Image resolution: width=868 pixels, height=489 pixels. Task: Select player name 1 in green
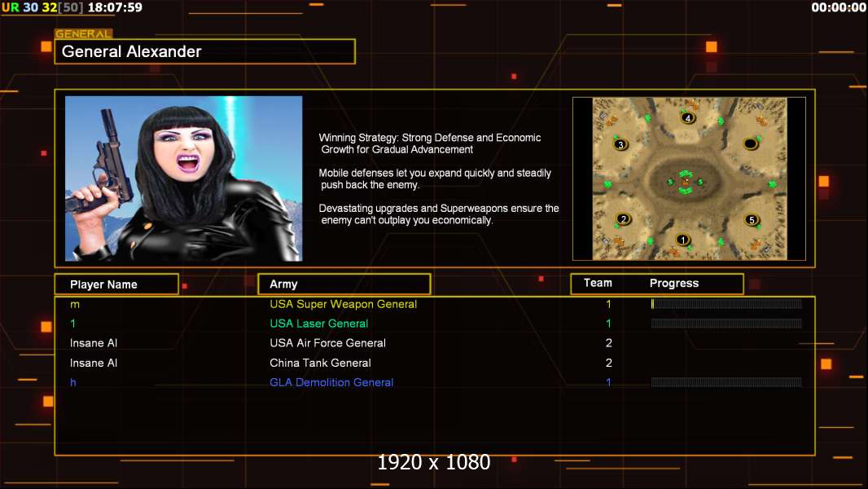pos(73,324)
